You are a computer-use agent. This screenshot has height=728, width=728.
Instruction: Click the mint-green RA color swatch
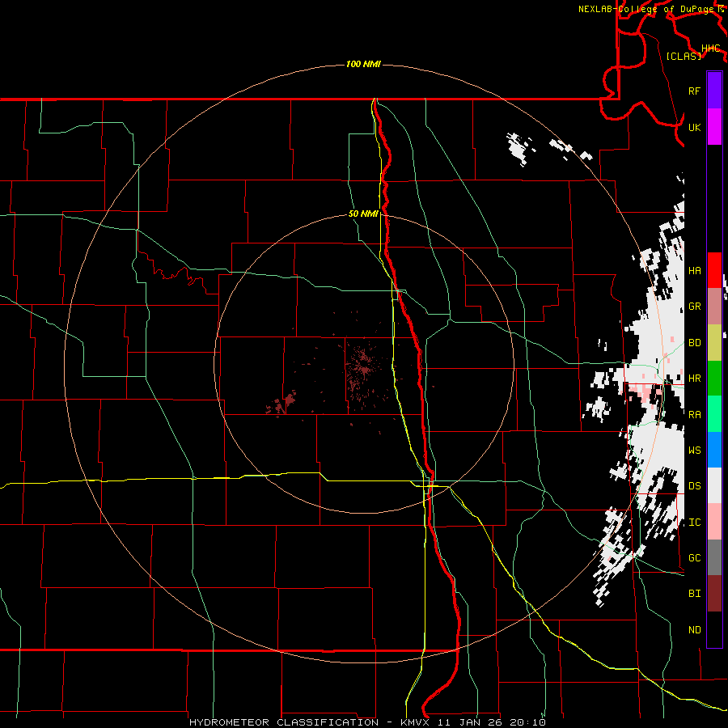click(714, 414)
